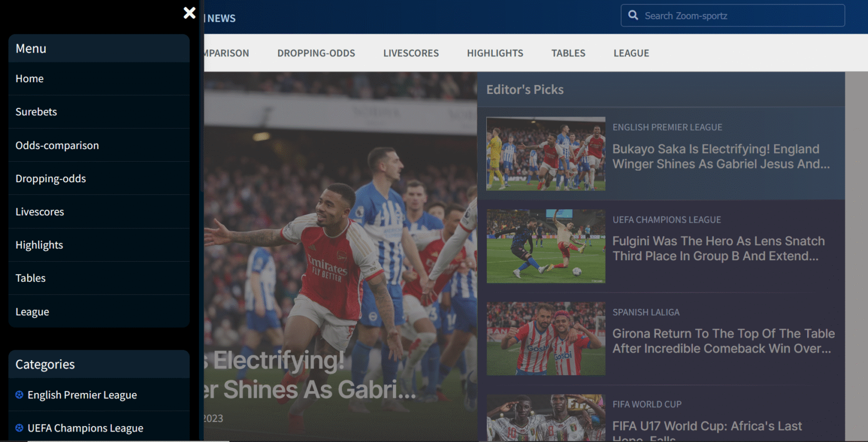This screenshot has width=868, height=442.
Task: Open the FIFA U17 World Cup thumbnail
Action: click(546, 418)
